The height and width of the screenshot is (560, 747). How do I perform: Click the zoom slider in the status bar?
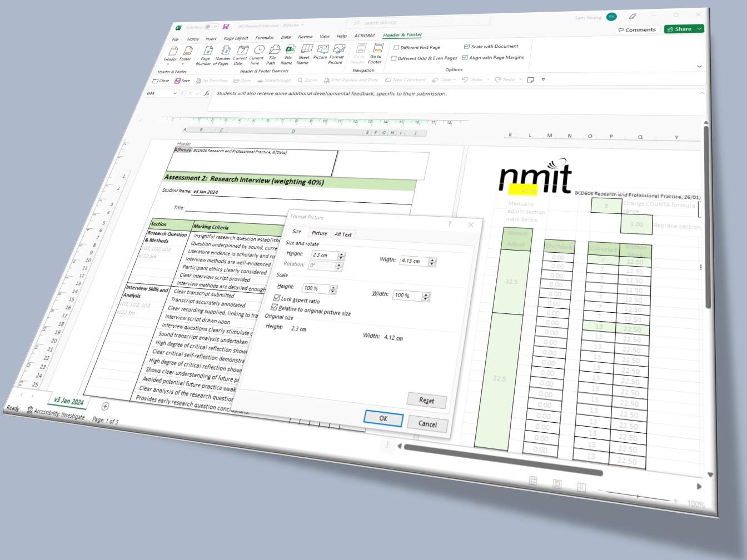pyautogui.click(x=638, y=495)
